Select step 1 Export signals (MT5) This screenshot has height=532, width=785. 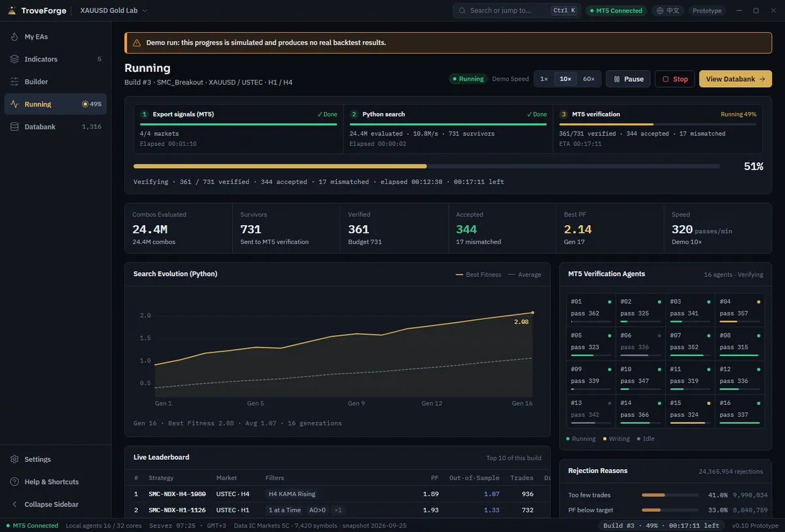(238, 130)
